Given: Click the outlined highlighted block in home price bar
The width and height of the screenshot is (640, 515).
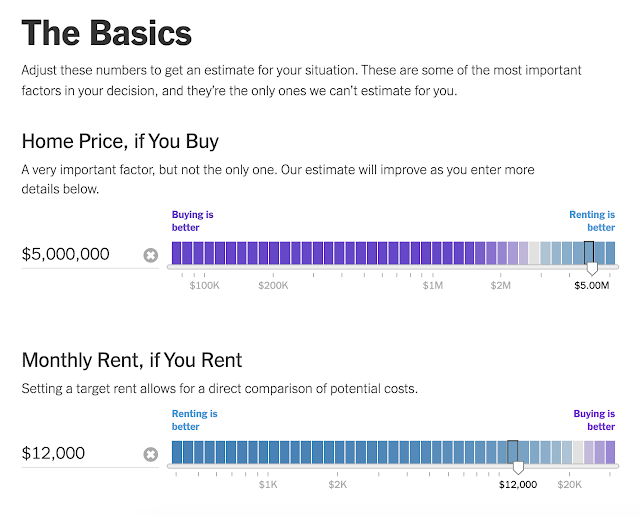Looking at the screenshot, I should [589, 253].
